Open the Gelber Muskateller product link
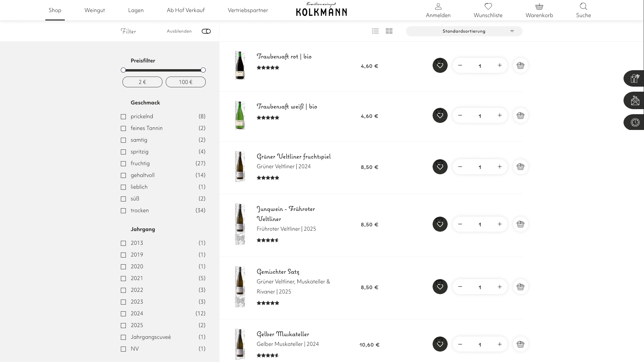The image size is (644, 362). pos(283,334)
